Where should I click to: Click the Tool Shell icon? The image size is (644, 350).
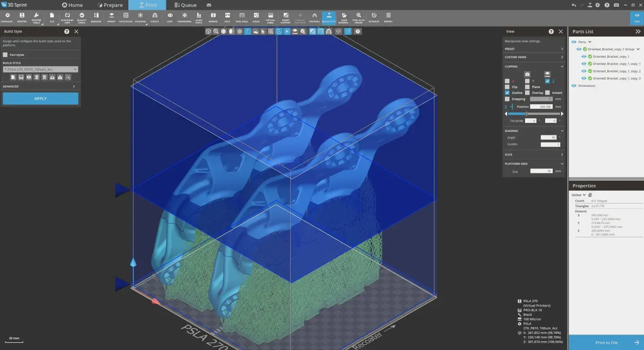click(x=242, y=15)
